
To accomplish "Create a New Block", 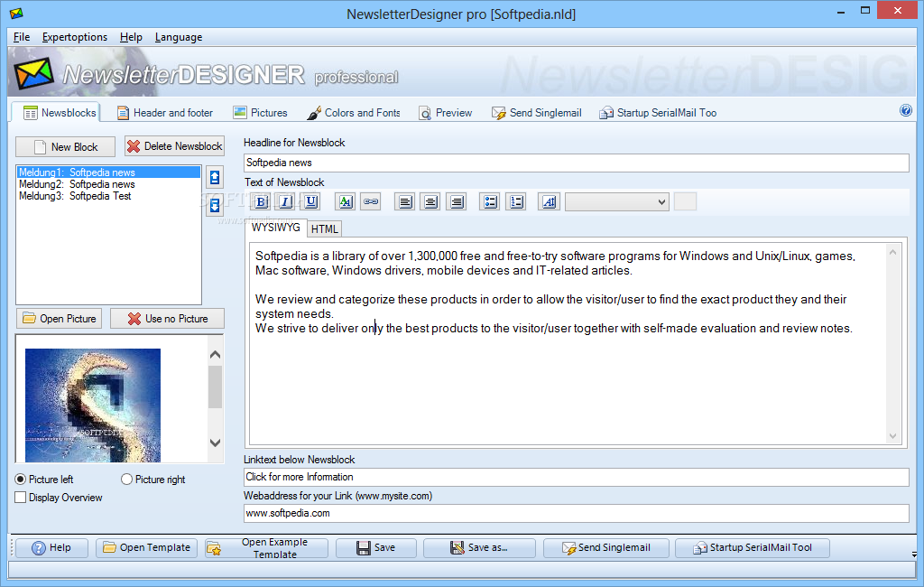I will coord(65,147).
